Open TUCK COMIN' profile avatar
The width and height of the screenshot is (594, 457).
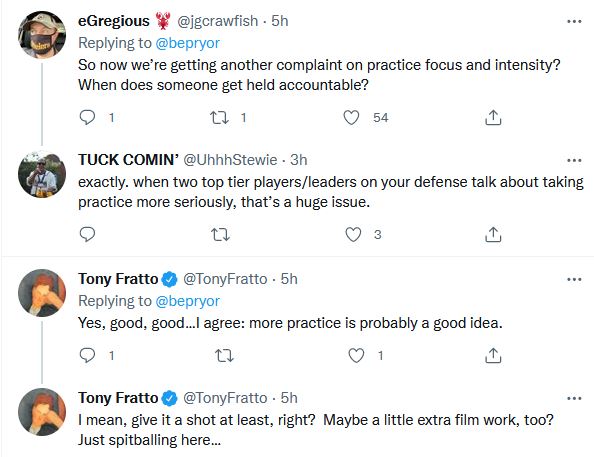coord(42,174)
